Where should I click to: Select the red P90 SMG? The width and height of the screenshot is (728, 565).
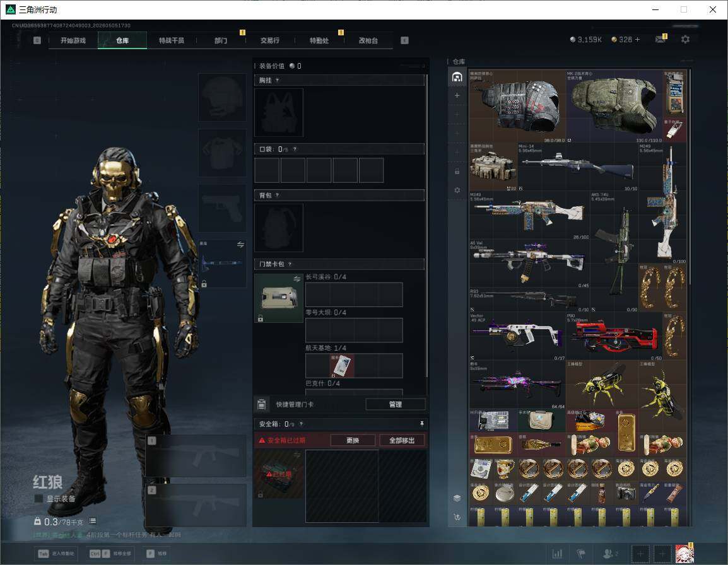[614, 336]
